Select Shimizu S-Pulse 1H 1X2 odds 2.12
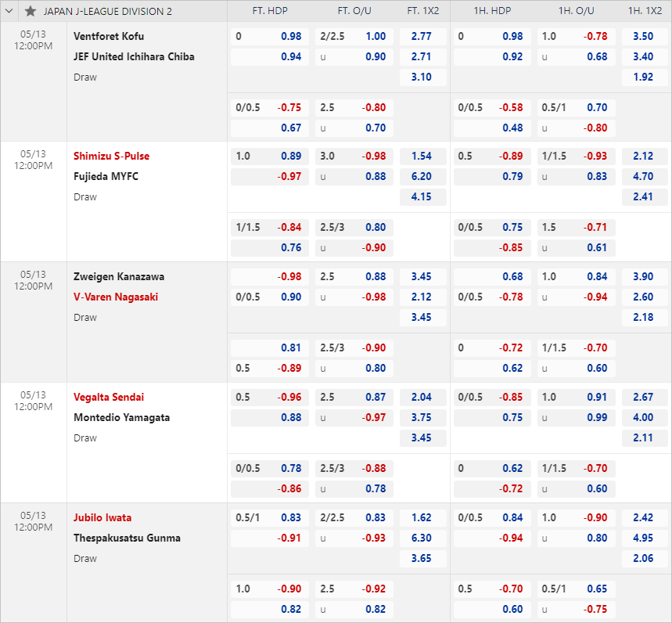This screenshot has height=623, width=672. pos(645,156)
